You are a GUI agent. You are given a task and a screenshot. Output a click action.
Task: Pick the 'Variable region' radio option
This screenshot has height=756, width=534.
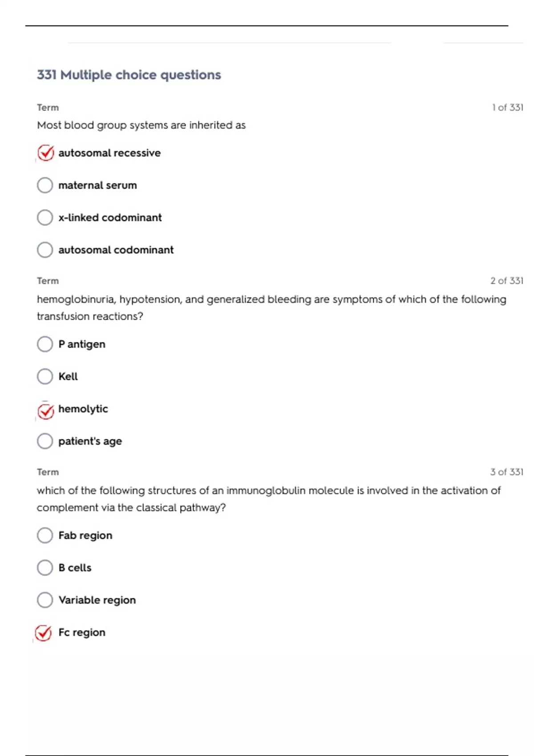coord(45,600)
